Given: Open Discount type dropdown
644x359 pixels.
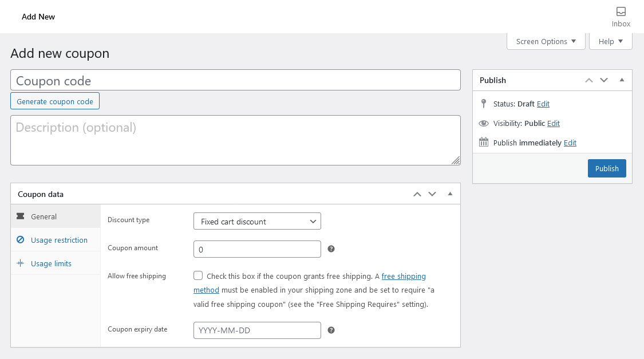Looking at the screenshot, I should pyautogui.click(x=257, y=222).
